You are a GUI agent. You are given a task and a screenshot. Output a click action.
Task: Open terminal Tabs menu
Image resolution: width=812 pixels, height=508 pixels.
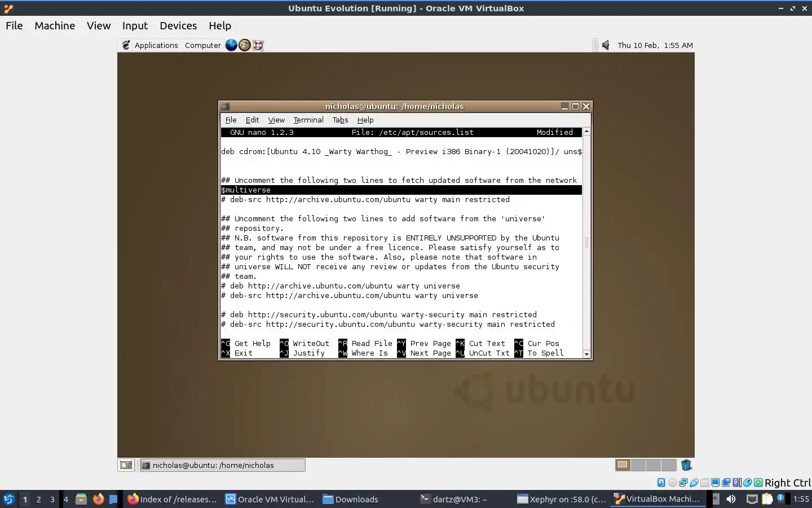(x=341, y=120)
